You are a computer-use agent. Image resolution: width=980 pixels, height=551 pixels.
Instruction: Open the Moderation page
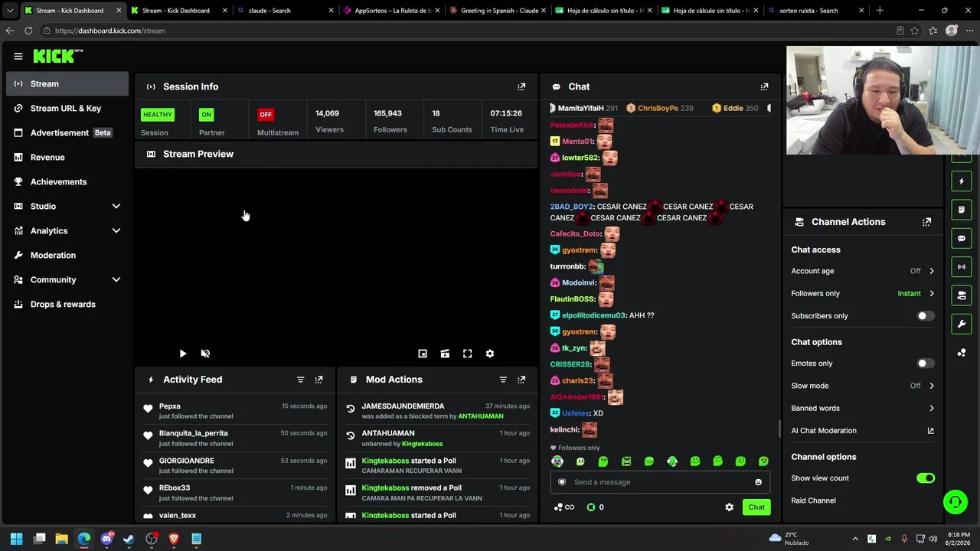pos(67,256)
